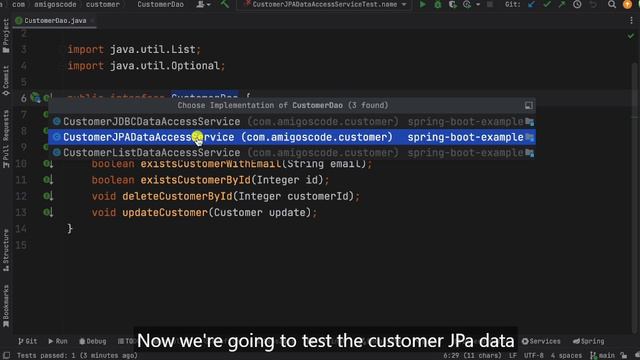Viewport: 640px width, 360px height.
Task: Click the gutter icon on line 6
Action: (36, 98)
